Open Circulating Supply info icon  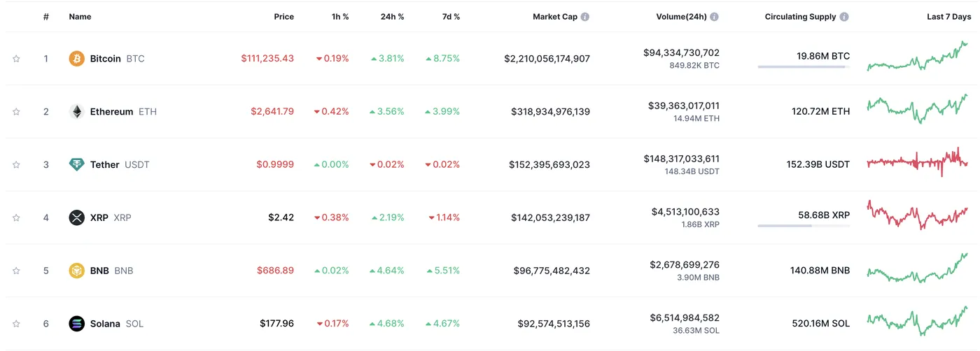point(844,17)
